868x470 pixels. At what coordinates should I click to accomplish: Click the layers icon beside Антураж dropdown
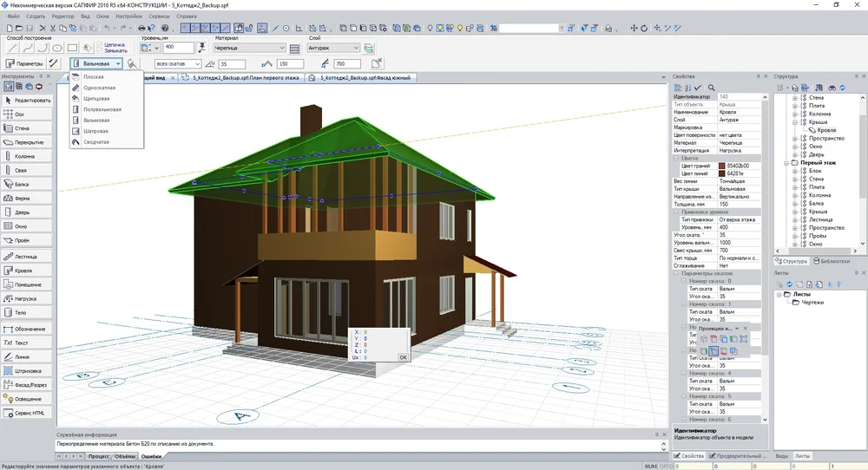click(x=369, y=48)
